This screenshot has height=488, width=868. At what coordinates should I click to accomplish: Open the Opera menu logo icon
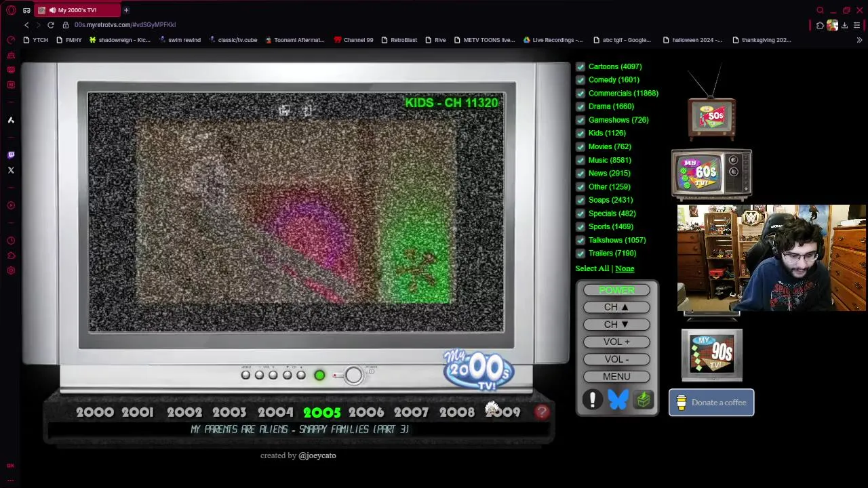click(11, 10)
